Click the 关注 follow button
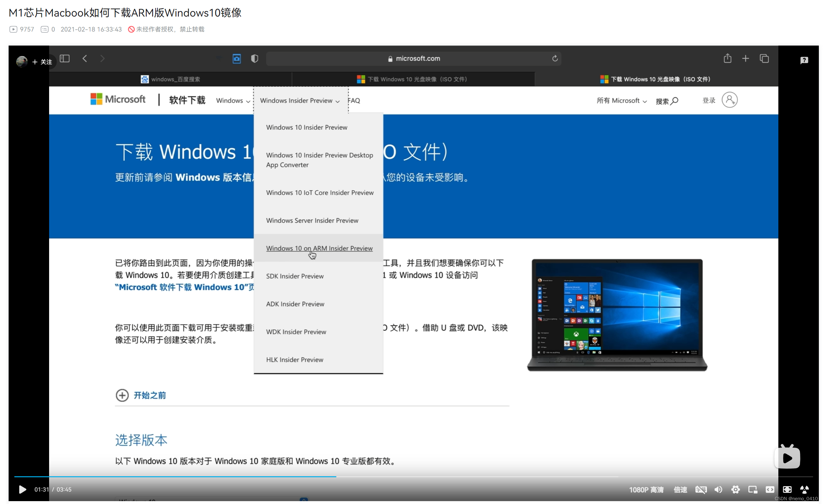The height and width of the screenshot is (504, 823). [42, 62]
